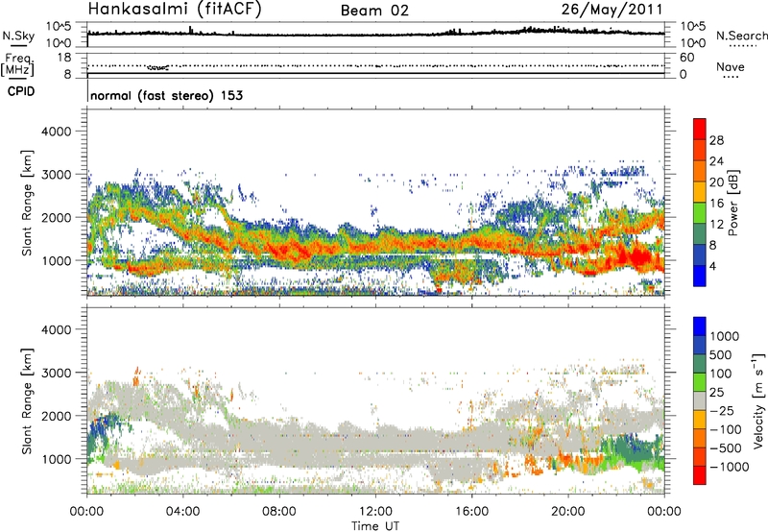The width and height of the screenshot is (768, 532).
Task: Click the "4" tick on Power color bar
Action: 713,266
